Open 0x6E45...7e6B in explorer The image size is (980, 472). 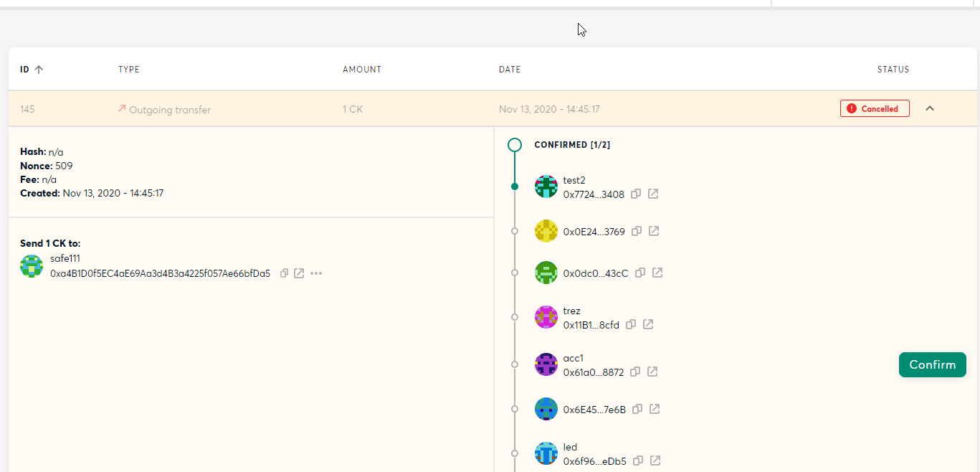(x=655, y=409)
